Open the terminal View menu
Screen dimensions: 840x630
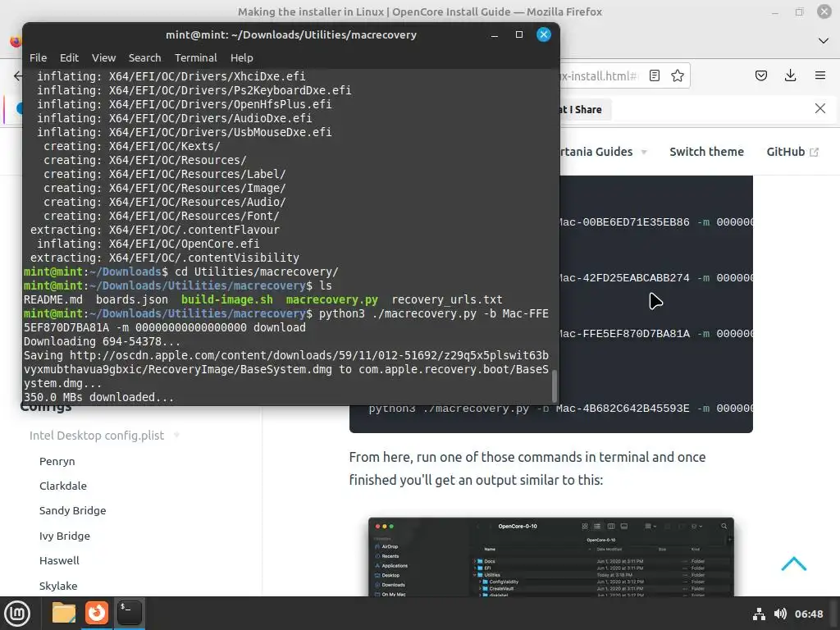pyautogui.click(x=103, y=58)
